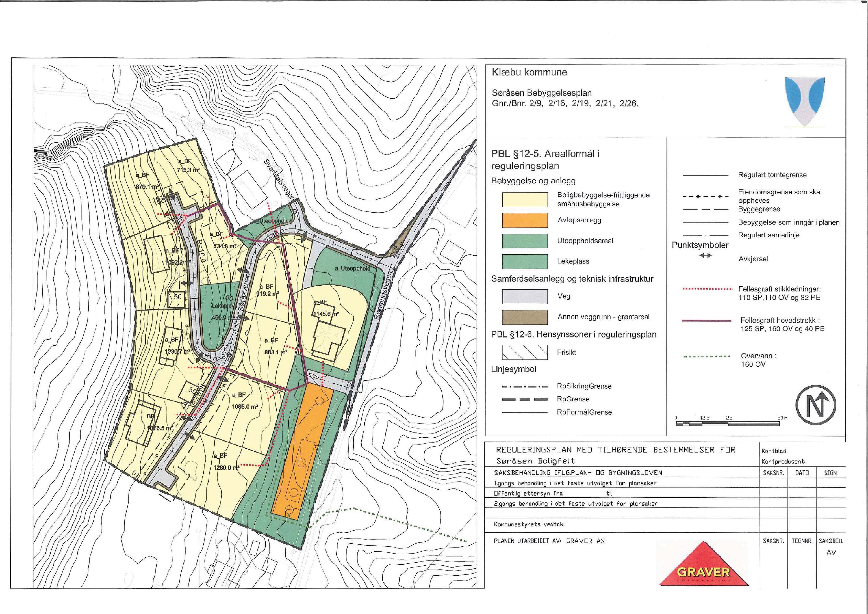The width and height of the screenshot is (868, 614).
Task: Click the map scale bar
Action: point(728,424)
